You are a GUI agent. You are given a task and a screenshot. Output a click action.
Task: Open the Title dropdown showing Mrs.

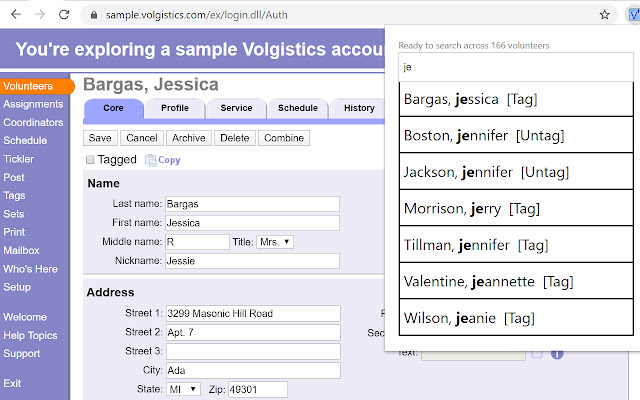click(275, 242)
